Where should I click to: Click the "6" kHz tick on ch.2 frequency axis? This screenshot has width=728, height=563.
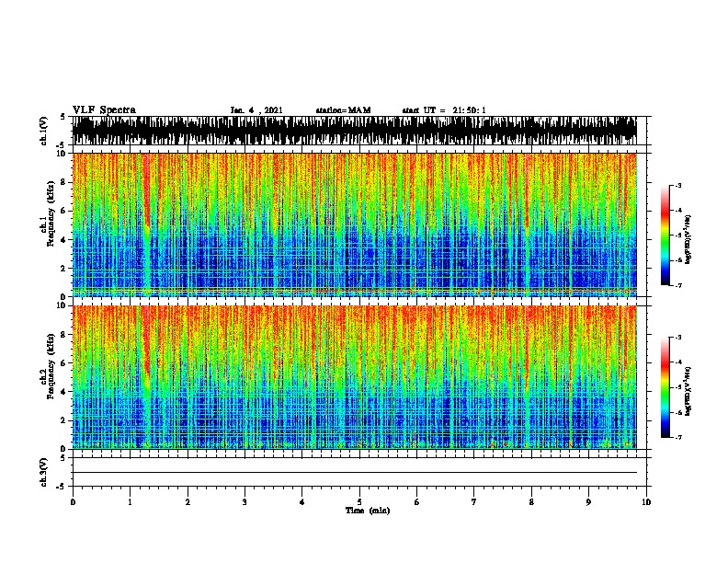[63, 363]
